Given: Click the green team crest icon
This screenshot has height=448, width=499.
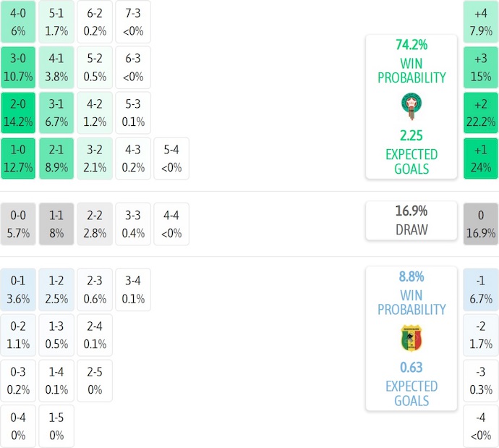Looking at the screenshot, I should point(411,106).
